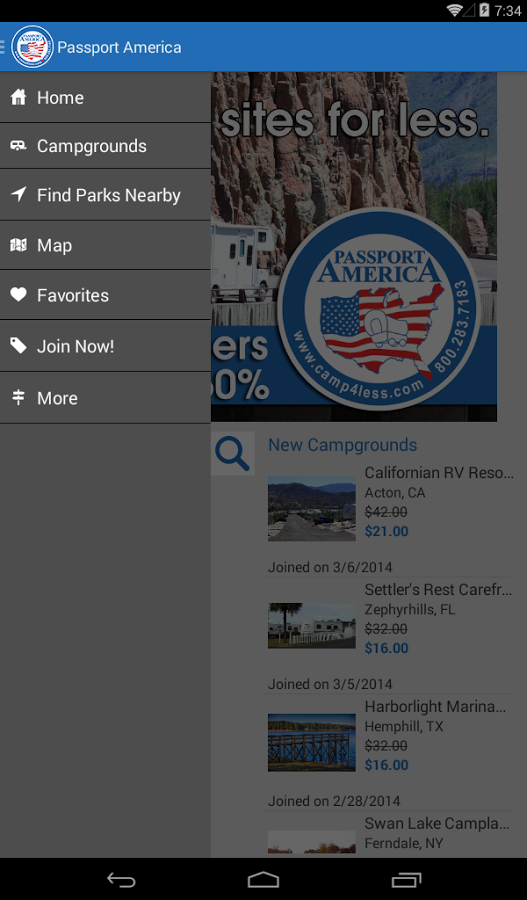View the Californian RV Resort thumbnail
527x900 pixels.
(312, 508)
